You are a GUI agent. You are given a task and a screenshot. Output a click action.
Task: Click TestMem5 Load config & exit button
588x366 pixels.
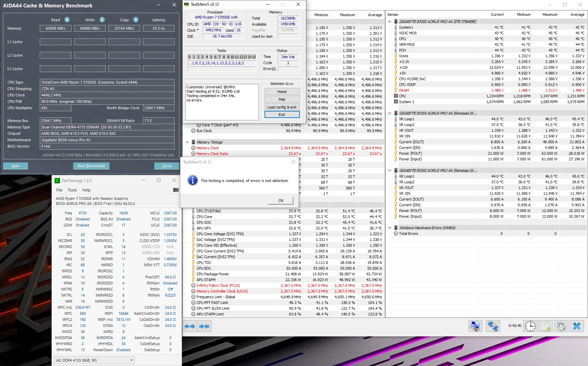point(282,107)
